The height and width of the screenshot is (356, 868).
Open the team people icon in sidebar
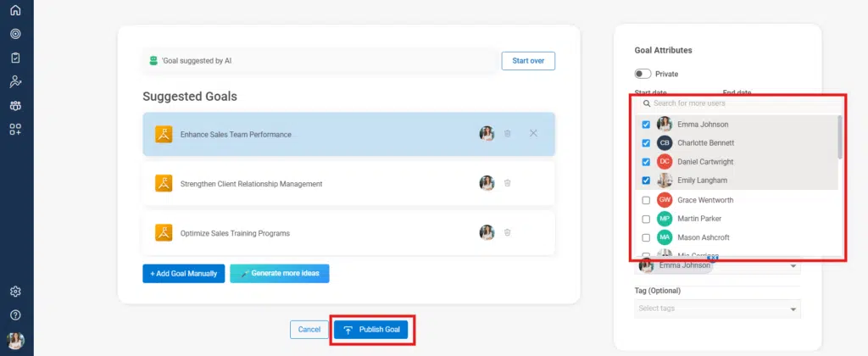coord(15,106)
